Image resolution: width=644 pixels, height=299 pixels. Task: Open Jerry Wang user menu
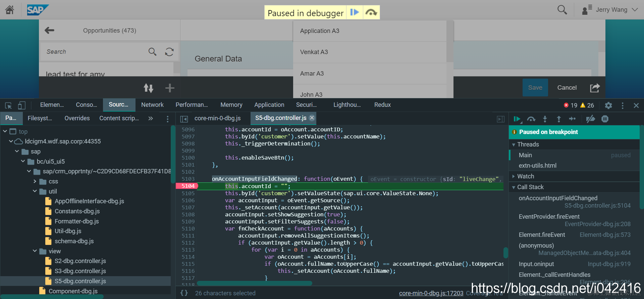click(x=609, y=10)
